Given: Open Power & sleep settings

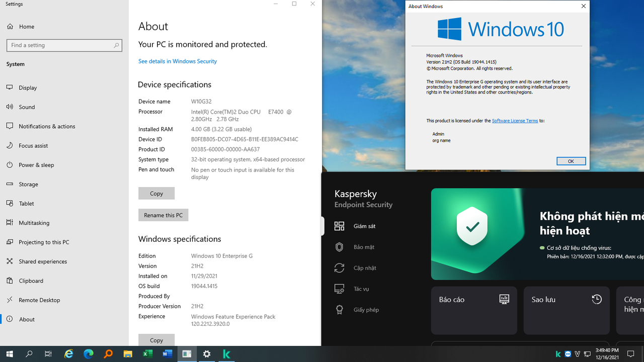Looking at the screenshot, I should (64, 165).
